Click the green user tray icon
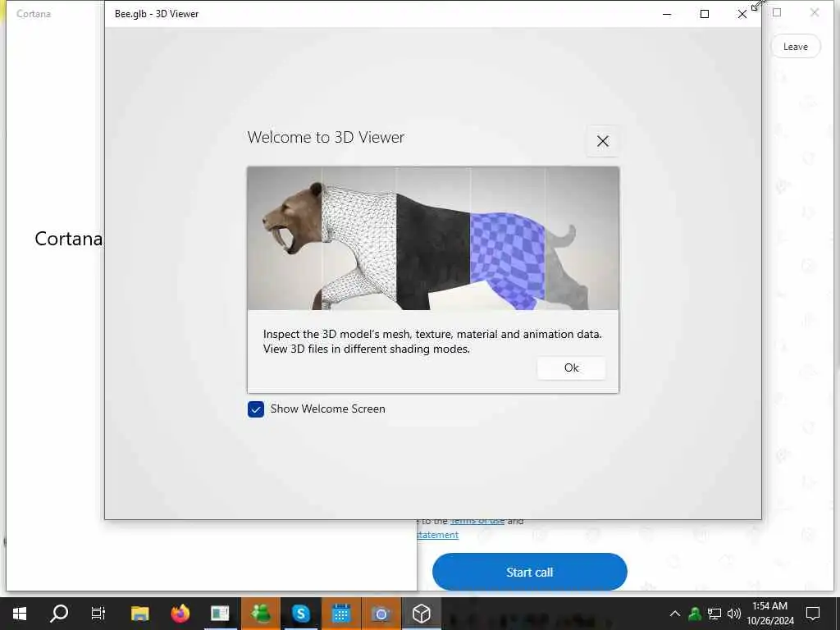The height and width of the screenshot is (630, 840). [x=695, y=614]
